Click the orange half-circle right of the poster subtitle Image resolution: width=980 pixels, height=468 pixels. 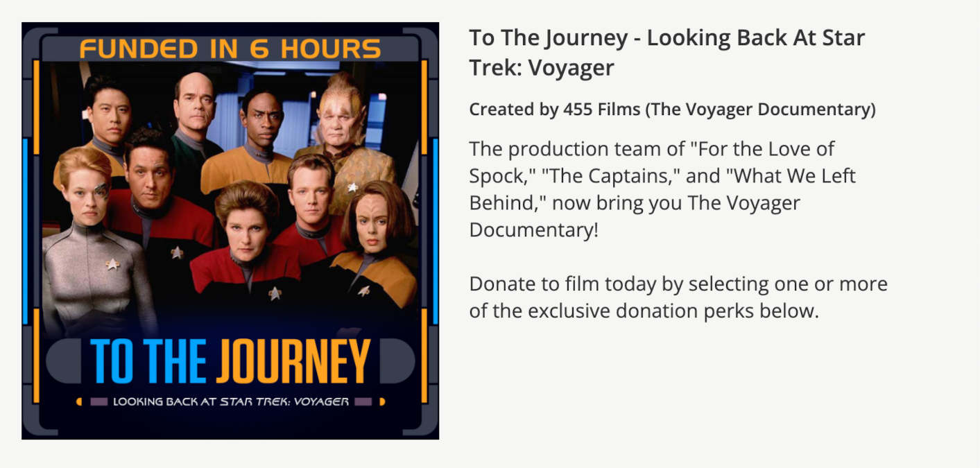(x=382, y=401)
